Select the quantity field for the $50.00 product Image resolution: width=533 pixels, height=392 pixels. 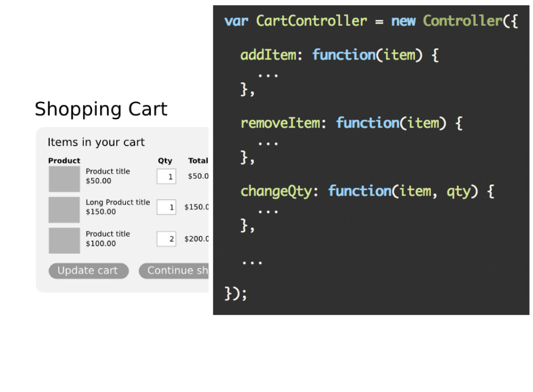point(166,176)
